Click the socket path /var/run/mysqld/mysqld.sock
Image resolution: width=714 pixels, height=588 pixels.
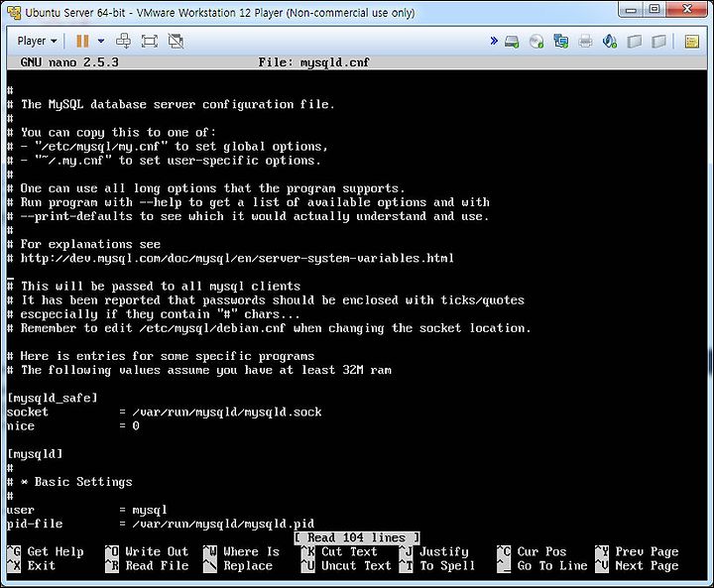[x=227, y=412]
